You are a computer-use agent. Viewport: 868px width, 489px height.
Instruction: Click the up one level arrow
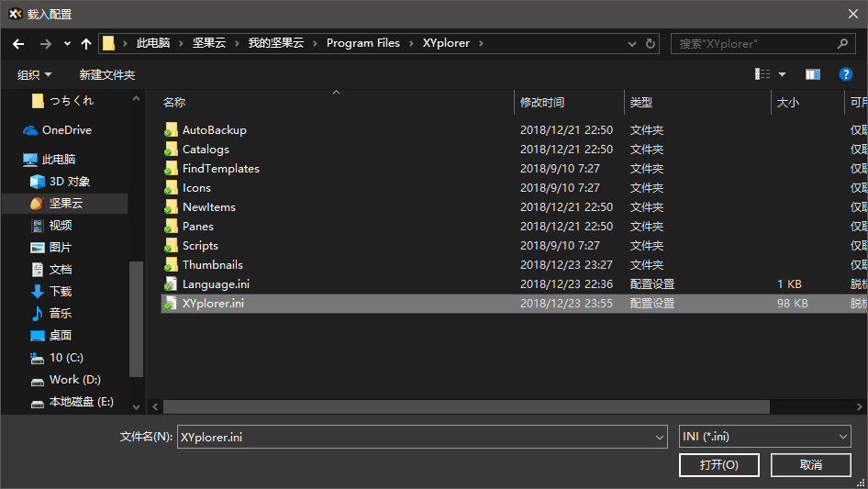(x=86, y=43)
